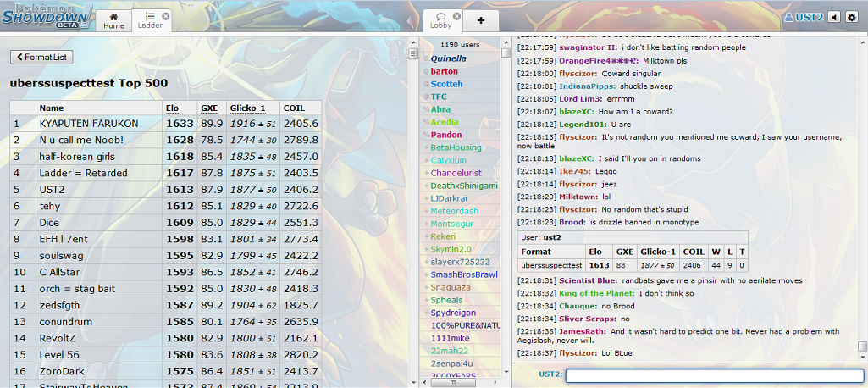868x388 pixels.
Task: Switch to the Ladder tab
Action: click(150, 21)
